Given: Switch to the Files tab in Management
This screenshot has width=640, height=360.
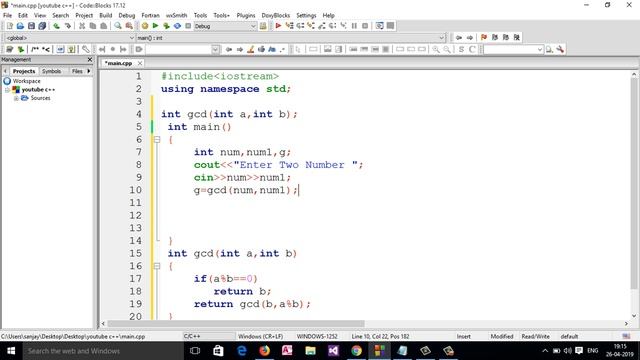Looking at the screenshot, I should [77, 71].
